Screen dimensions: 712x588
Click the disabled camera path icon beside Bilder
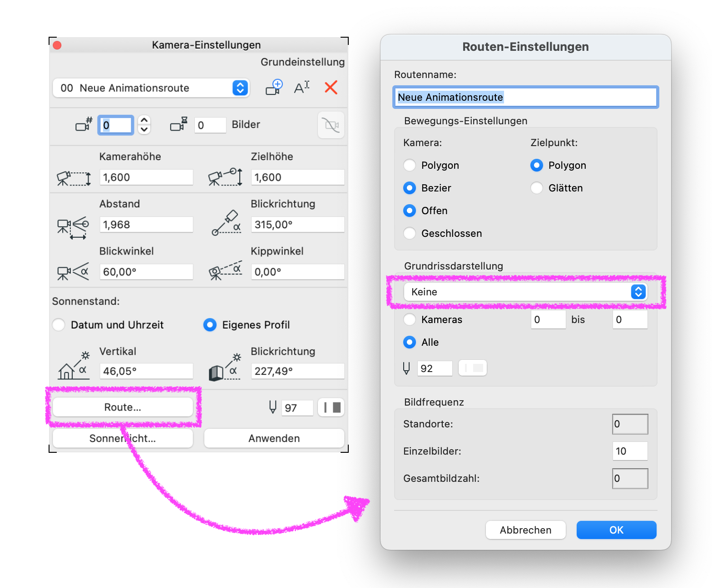pyautogui.click(x=331, y=125)
